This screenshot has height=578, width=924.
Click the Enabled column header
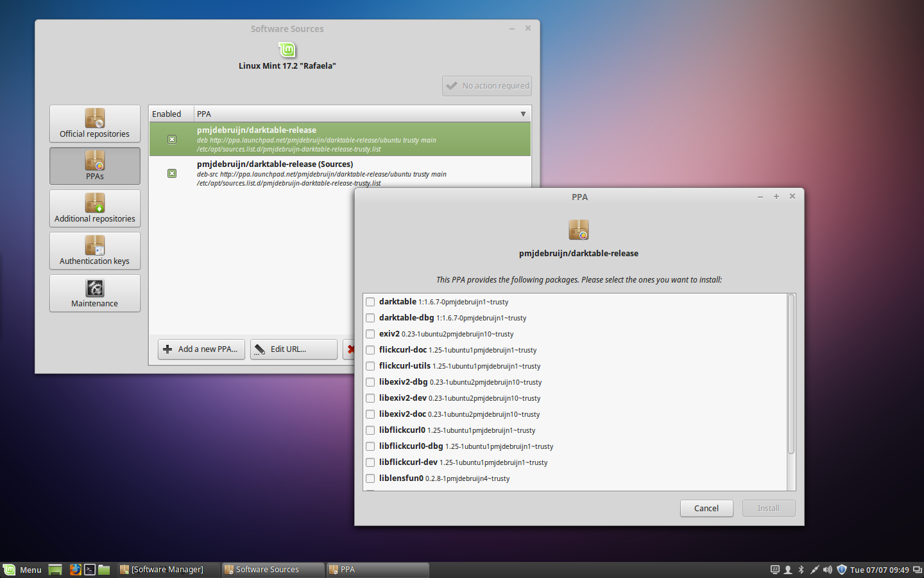(171, 114)
